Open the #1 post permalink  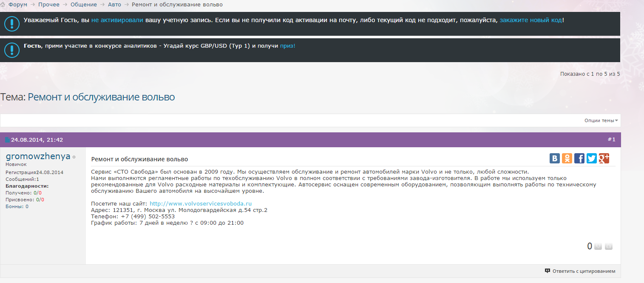[611, 139]
